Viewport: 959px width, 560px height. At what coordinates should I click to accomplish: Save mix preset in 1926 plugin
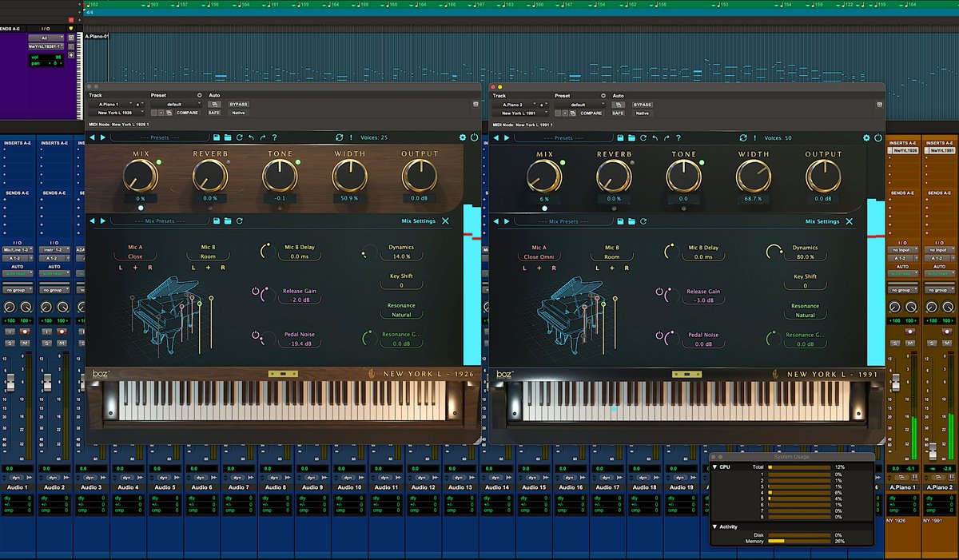click(216, 220)
